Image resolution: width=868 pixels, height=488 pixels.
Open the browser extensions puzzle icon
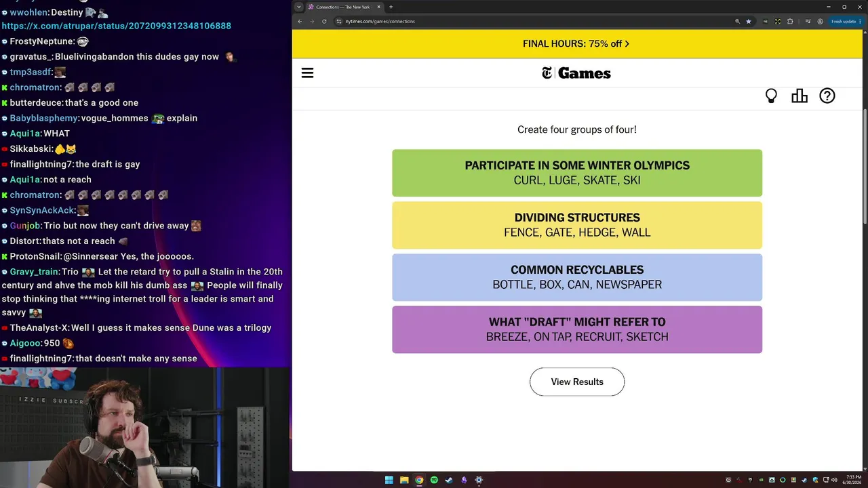coord(790,21)
